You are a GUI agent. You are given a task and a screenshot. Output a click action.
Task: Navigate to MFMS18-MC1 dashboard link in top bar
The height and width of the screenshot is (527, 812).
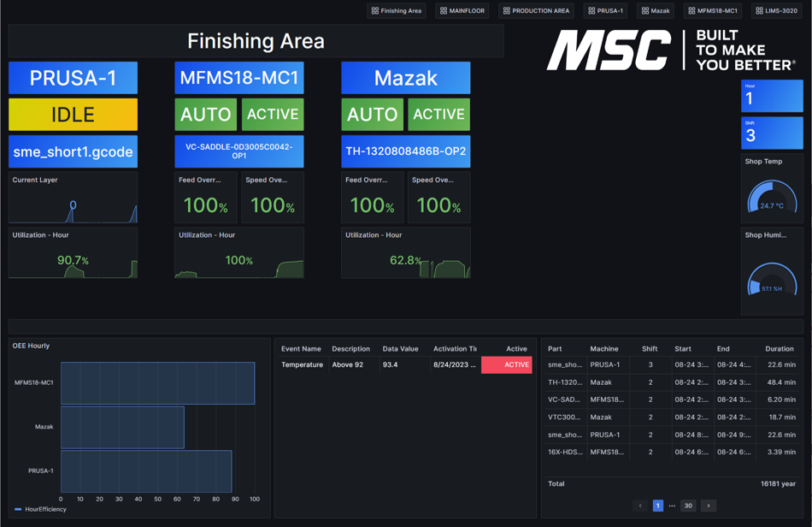(713, 11)
